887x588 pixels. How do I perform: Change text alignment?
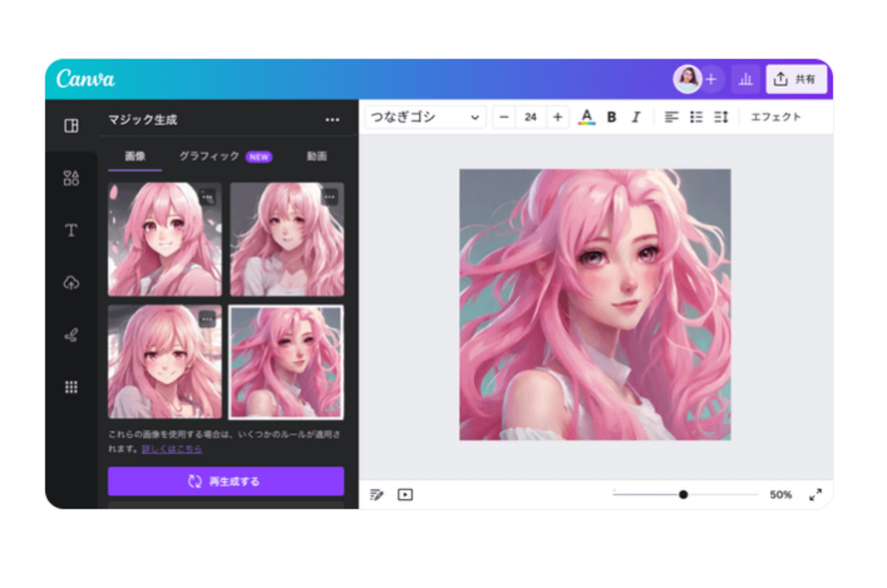(x=671, y=117)
